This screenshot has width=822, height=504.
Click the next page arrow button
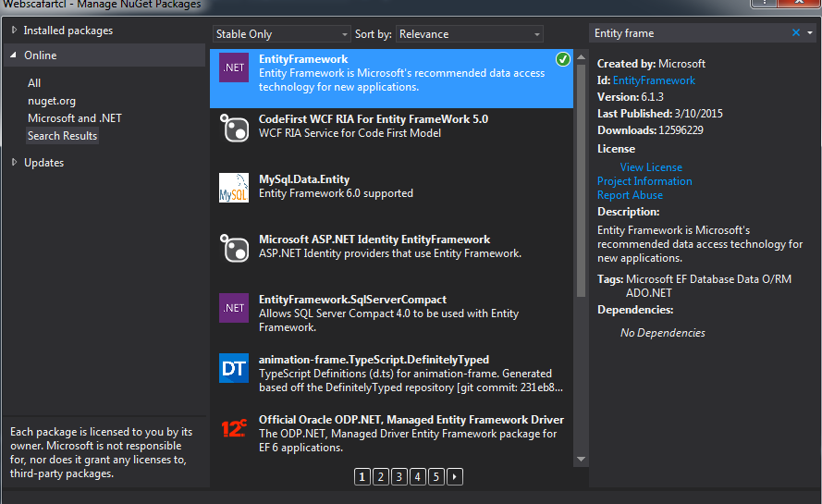point(455,477)
